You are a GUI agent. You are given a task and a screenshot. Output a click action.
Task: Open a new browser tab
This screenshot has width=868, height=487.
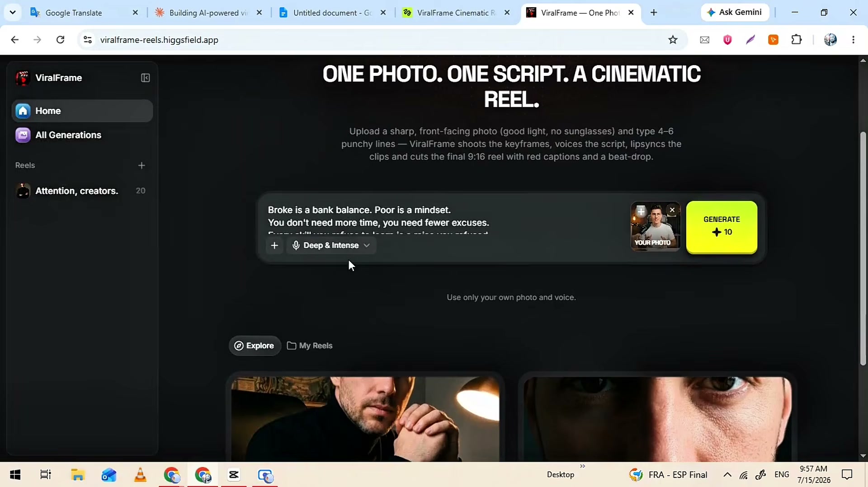coord(654,13)
